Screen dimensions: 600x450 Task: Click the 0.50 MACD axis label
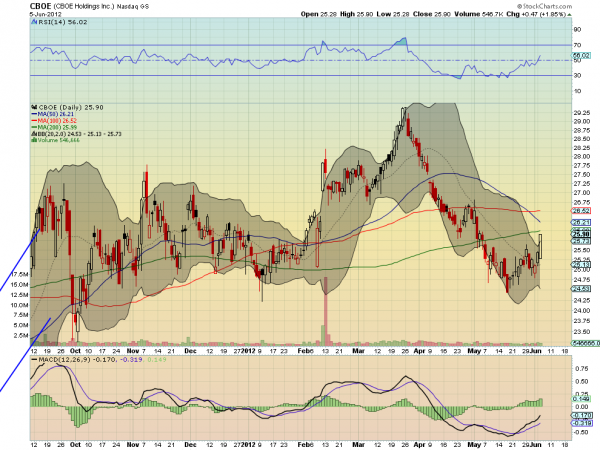[582, 382]
